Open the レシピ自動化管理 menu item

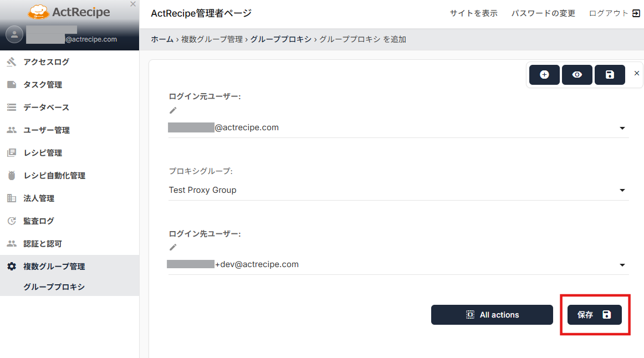69,176
